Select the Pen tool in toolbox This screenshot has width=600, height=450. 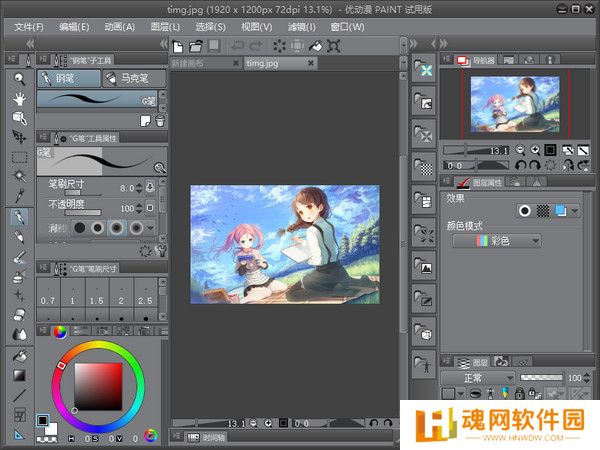19,217
